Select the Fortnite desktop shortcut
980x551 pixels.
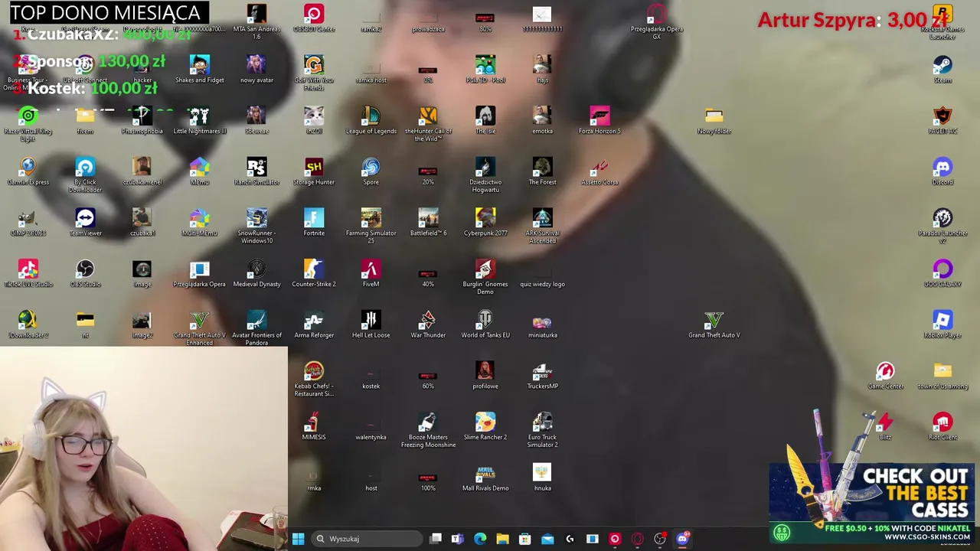point(314,222)
